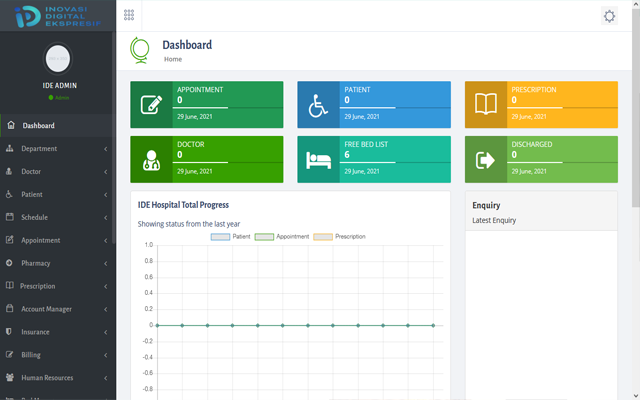Open the settings gear icon

pos(609,15)
